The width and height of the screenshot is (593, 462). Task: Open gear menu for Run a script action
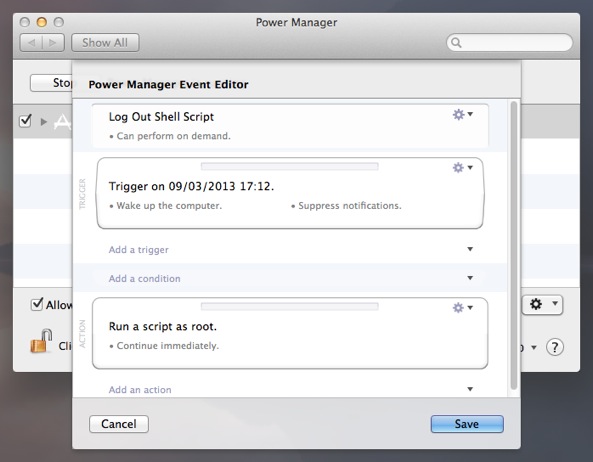(463, 307)
